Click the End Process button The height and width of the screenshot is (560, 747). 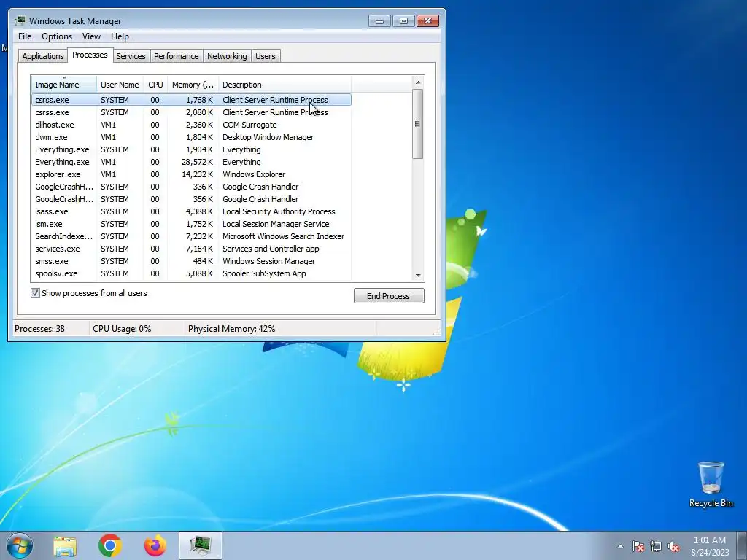point(389,296)
